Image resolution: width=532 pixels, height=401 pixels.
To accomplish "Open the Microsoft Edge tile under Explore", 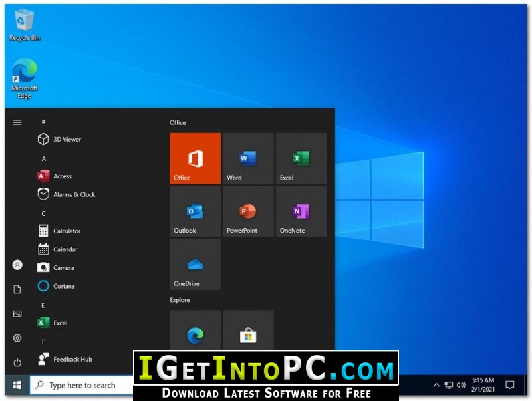I will click(195, 331).
